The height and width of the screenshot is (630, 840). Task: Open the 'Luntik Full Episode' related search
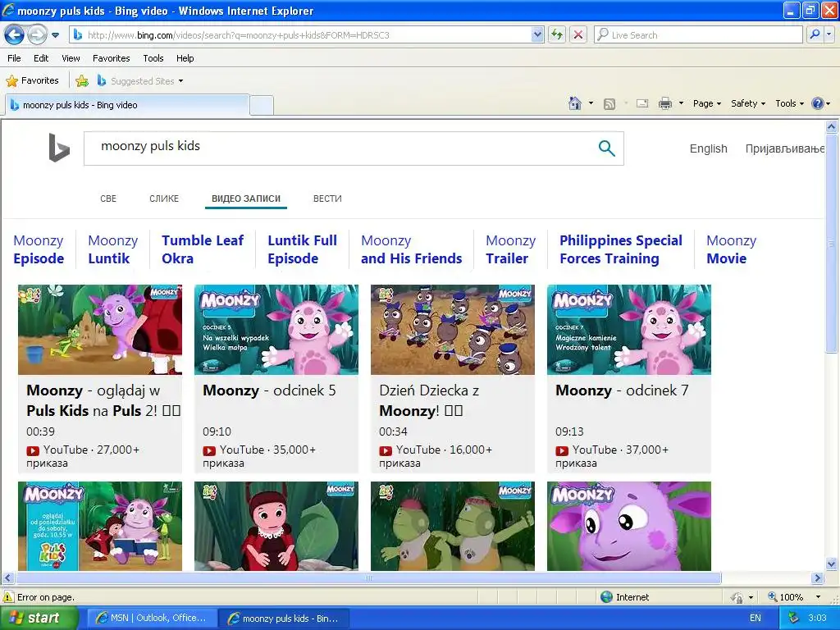(302, 249)
